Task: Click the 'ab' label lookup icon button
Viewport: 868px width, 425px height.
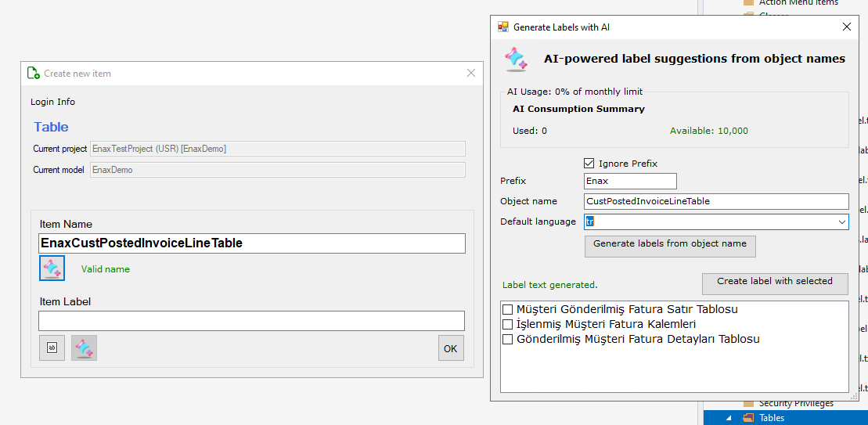Action: click(52, 348)
